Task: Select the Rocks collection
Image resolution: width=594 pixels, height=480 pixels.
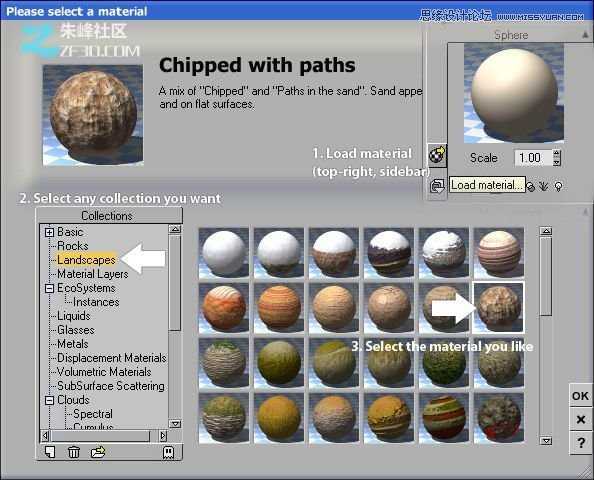Action: point(73,246)
